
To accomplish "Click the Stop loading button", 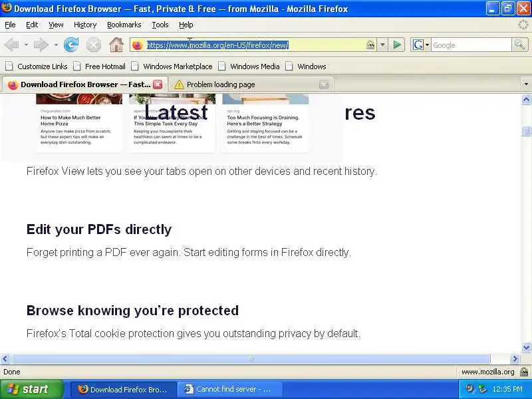I will (94, 45).
